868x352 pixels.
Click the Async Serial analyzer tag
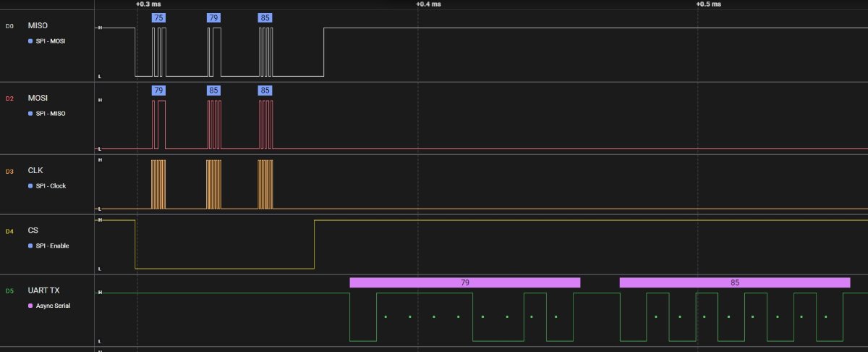52,306
